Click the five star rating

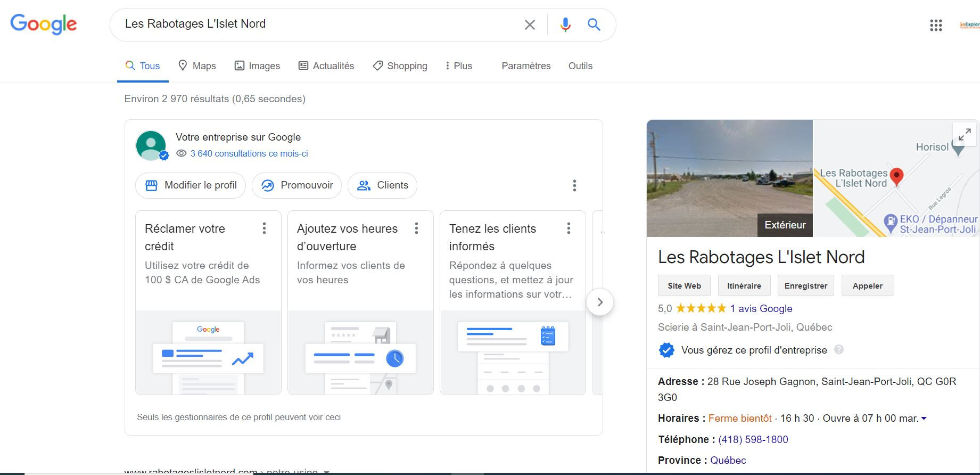click(701, 308)
